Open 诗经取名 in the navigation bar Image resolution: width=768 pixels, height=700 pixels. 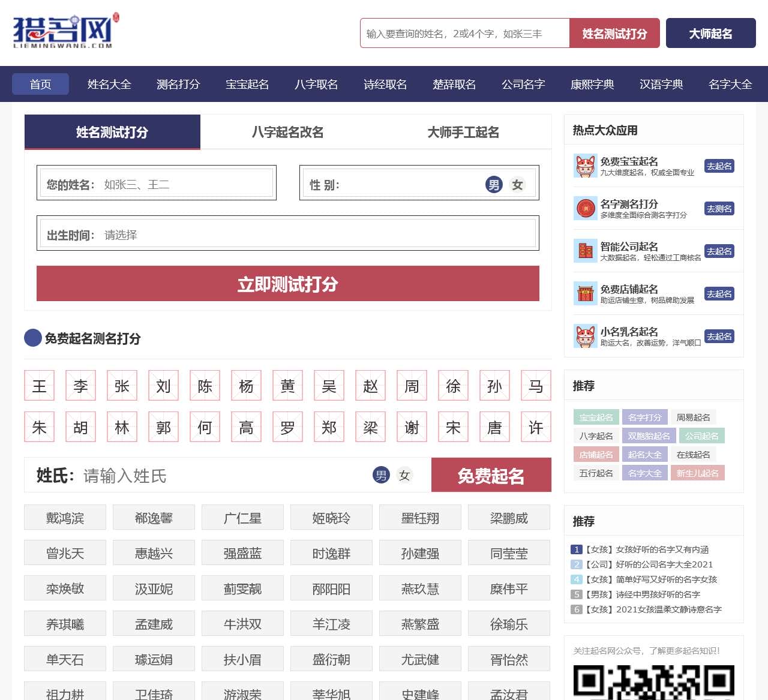point(385,84)
